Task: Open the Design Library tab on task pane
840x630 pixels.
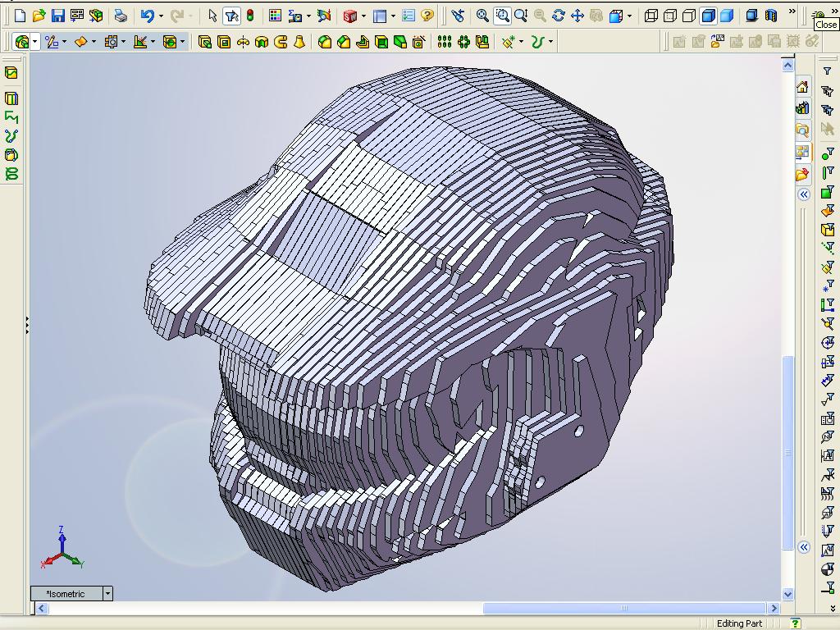Action: [x=802, y=108]
